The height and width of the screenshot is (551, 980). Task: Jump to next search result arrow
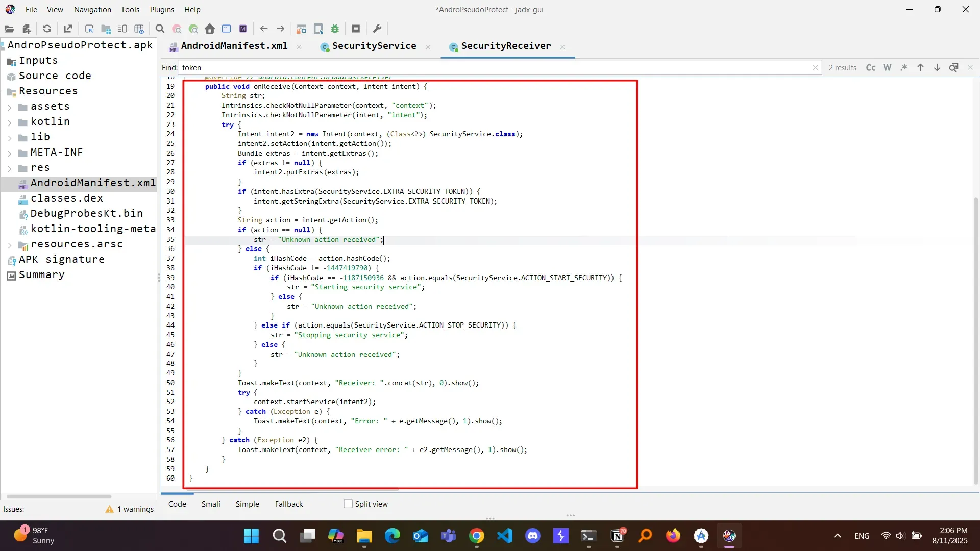tap(937, 68)
